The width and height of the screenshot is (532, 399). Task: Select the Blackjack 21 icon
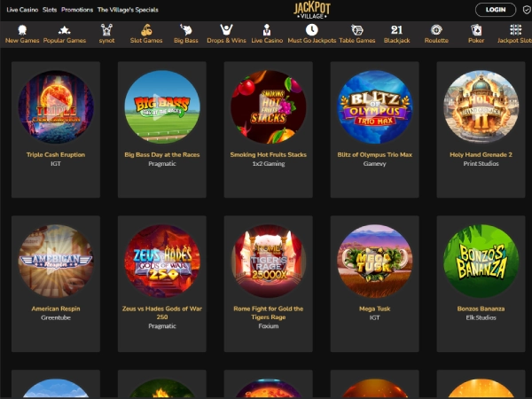point(396,30)
